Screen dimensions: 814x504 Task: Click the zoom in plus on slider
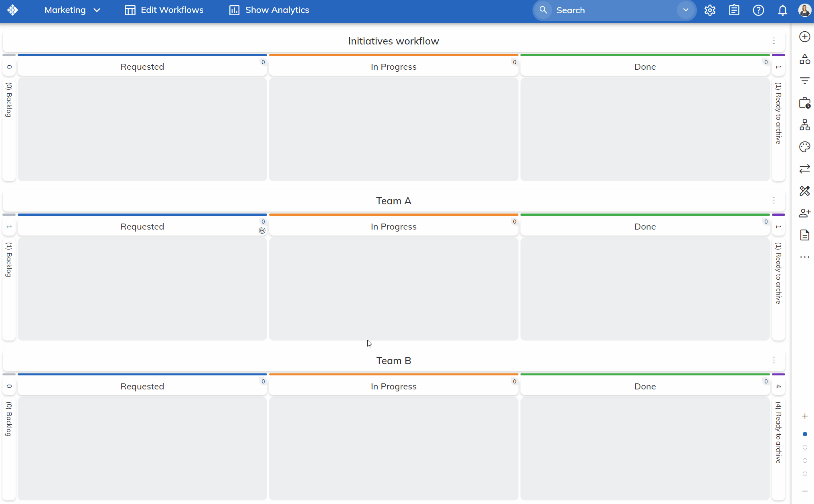pyautogui.click(x=804, y=416)
